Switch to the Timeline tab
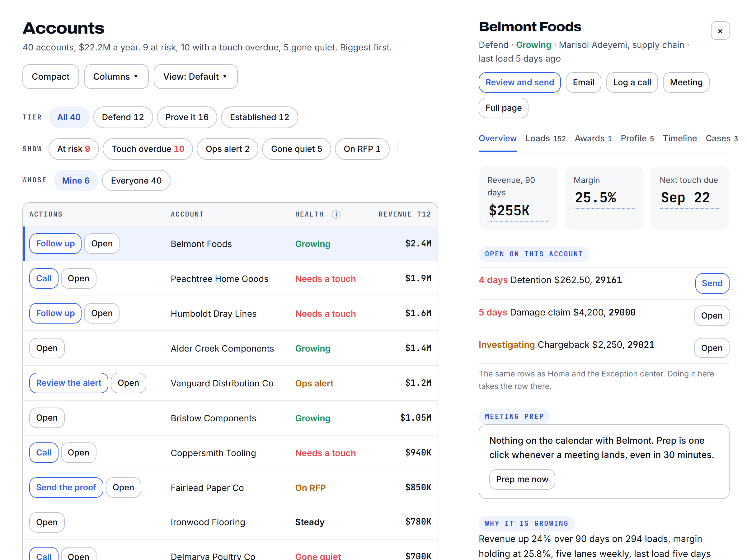This screenshot has width=747, height=560. click(x=679, y=138)
